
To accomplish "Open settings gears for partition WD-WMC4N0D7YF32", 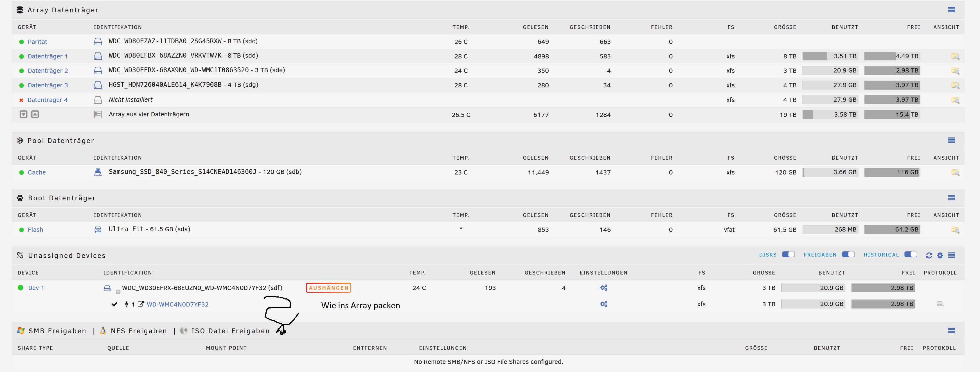I will coord(604,304).
